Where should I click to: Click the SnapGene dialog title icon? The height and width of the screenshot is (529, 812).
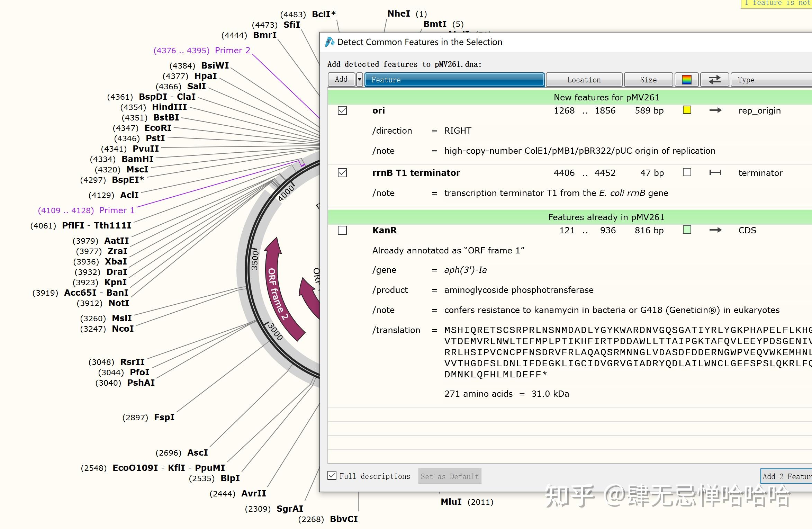pos(330,42)
